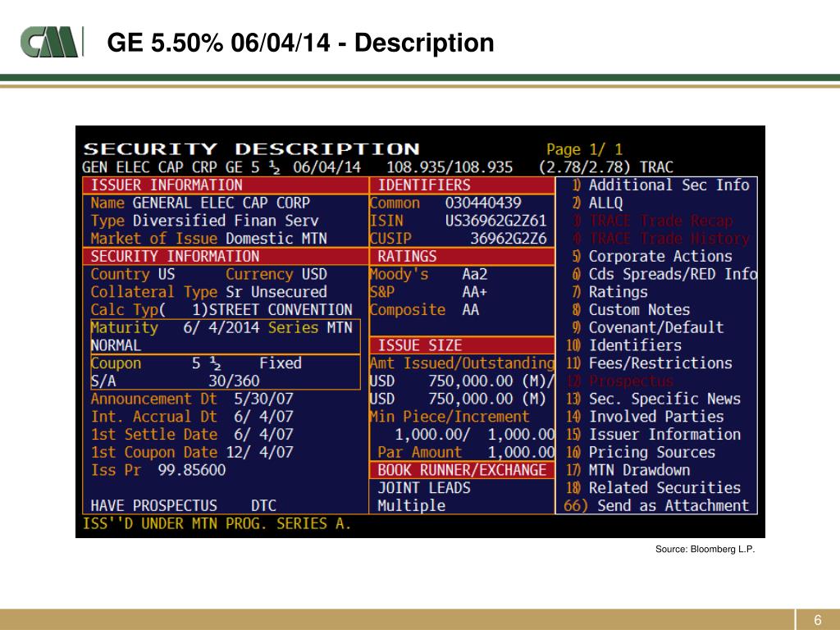Click the Coupon Fixed value

coord(281,363)
